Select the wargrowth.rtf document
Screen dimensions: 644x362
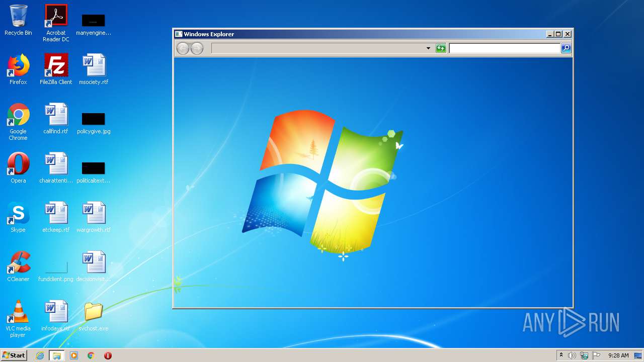click(94, 217)
